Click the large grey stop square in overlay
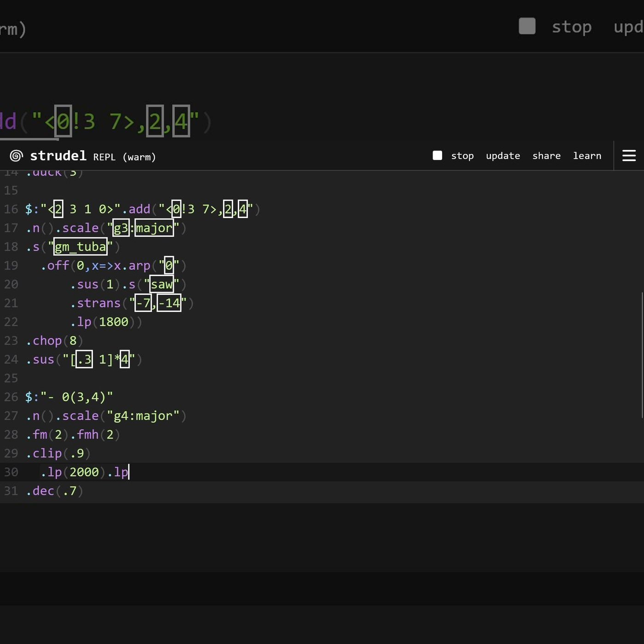Screen dimensions: 644x644 point(527,26)
